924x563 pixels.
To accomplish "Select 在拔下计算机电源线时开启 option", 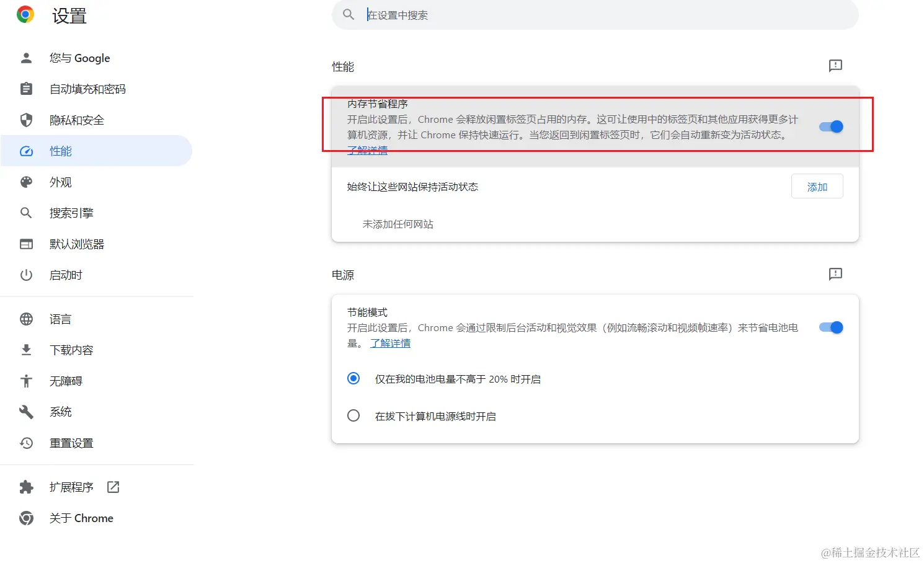I will tap(353, 415).
